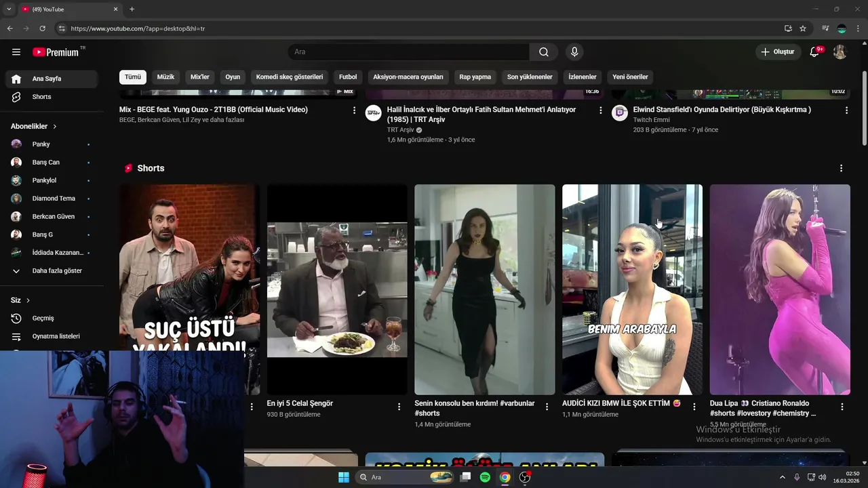Open options for Dua Lipa short

click(x=842, y=407)
